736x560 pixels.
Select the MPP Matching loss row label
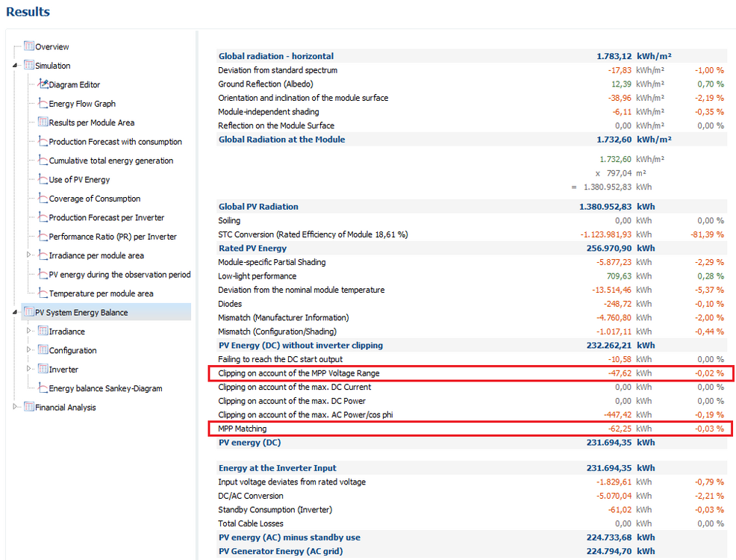[242, 429]
